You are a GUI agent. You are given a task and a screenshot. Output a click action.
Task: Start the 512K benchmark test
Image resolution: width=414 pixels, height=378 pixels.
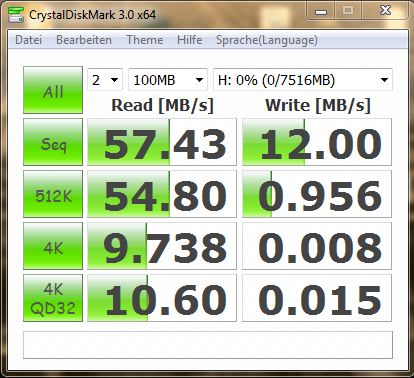(53, 194)
